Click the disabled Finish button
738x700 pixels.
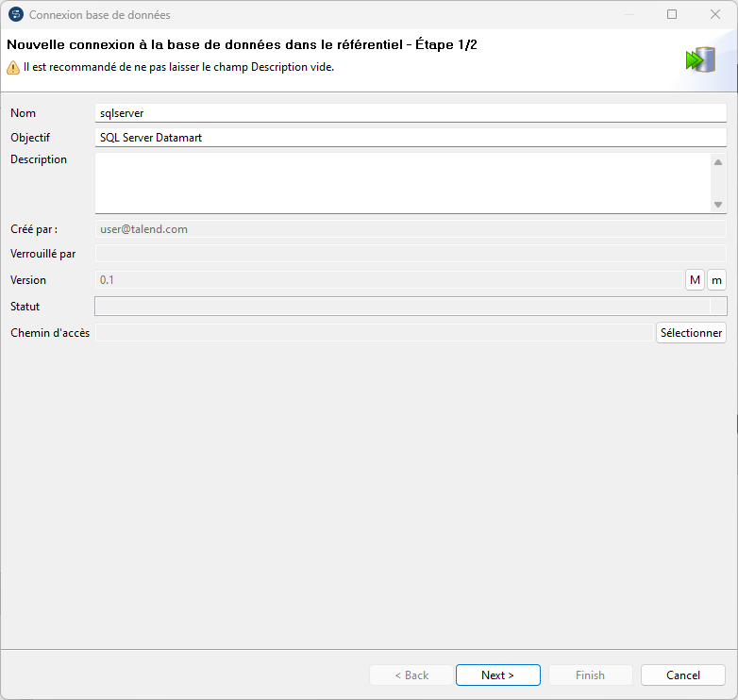pyautogui.click(x=590, y=675)
